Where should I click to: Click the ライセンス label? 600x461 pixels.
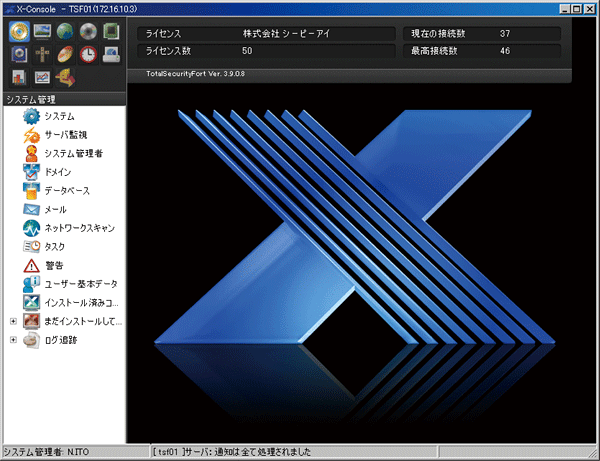tap(163, 34)
